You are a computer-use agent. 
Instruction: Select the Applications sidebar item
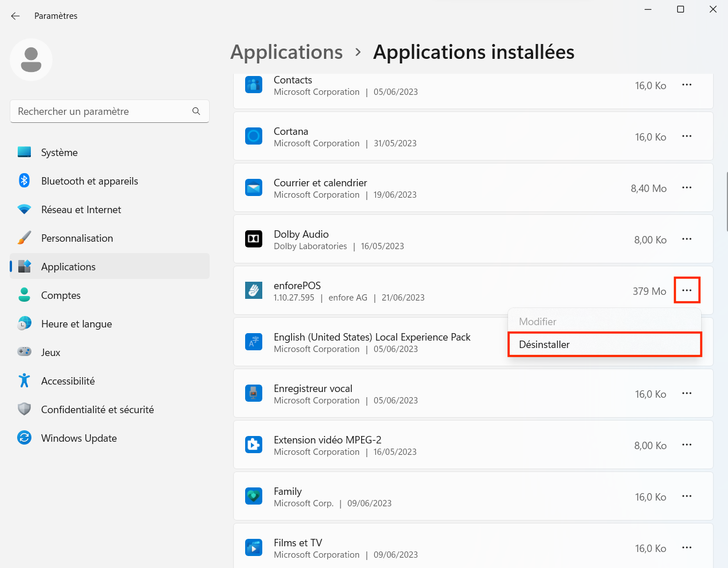(110, 266)
